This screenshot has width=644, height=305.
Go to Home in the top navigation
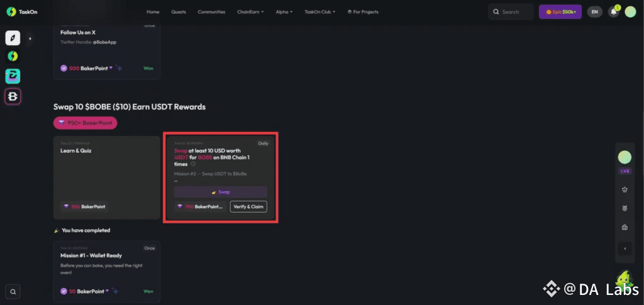click(x=153, y=12)
